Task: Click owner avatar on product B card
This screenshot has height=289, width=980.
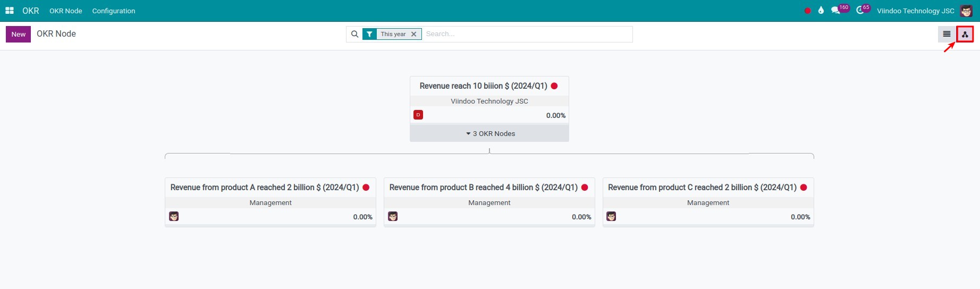Action: coord(393,216)
